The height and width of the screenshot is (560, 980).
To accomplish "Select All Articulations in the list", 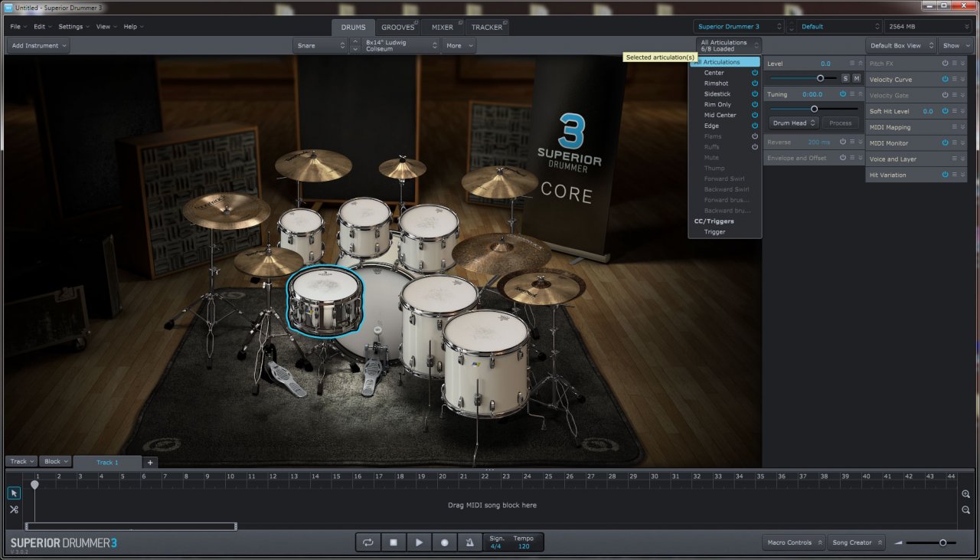I will tap(724, 62).
